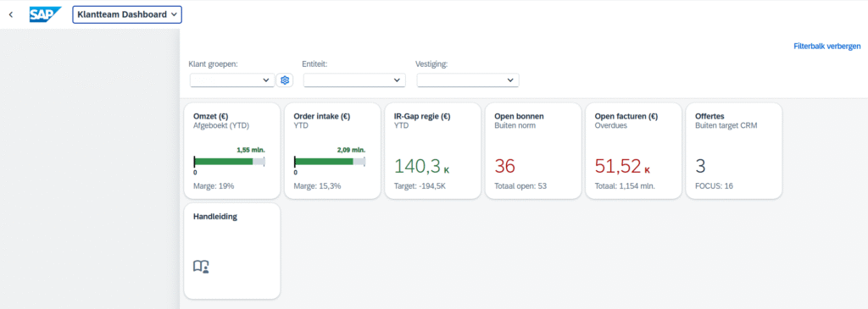The image size is (868, 309).
Task: Open the Open bonnen tile
Action: (533, 151)
